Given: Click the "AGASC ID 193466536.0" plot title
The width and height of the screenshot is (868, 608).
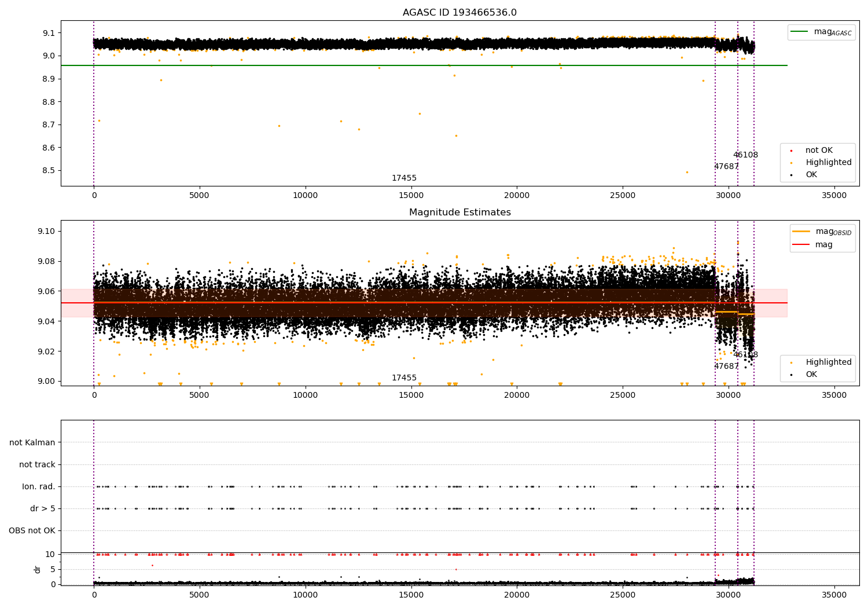Looking at the screenshot, I should (459, 13).
